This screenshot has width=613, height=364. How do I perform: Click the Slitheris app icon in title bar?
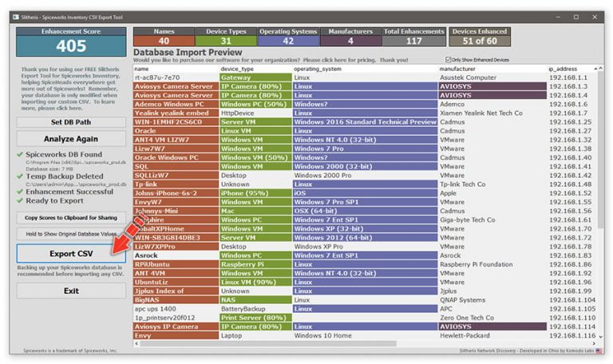point(16,18)
